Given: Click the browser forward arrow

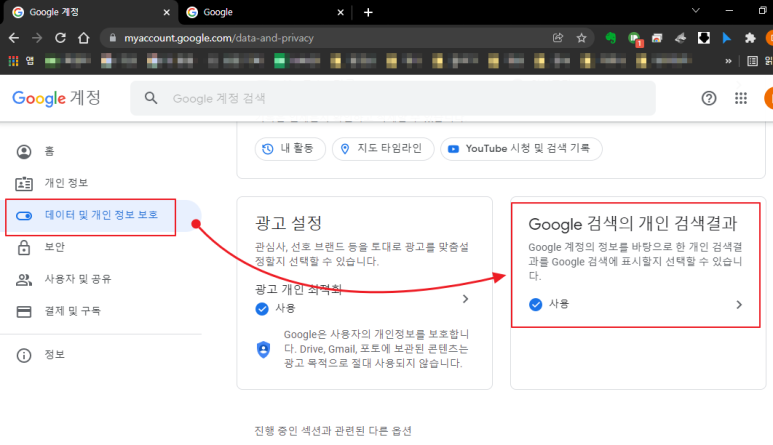Looking at the screenshot, I should tap(37, 38).
